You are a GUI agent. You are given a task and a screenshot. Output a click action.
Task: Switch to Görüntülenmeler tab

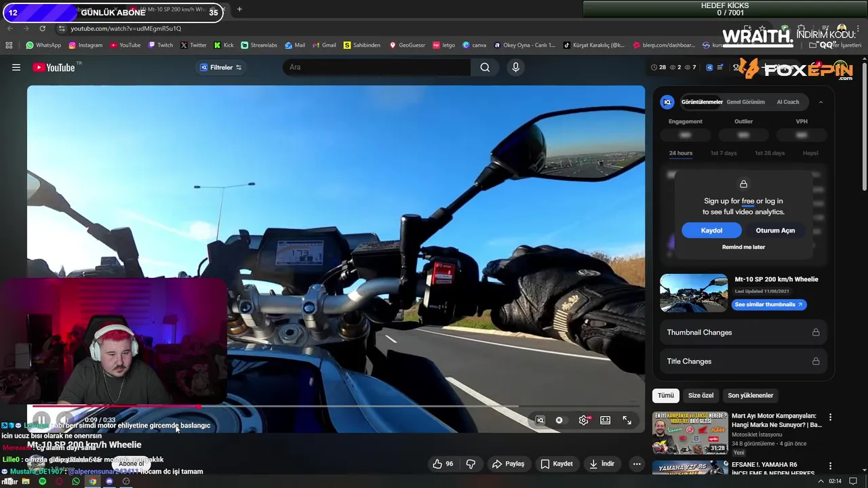click(702, 102)
